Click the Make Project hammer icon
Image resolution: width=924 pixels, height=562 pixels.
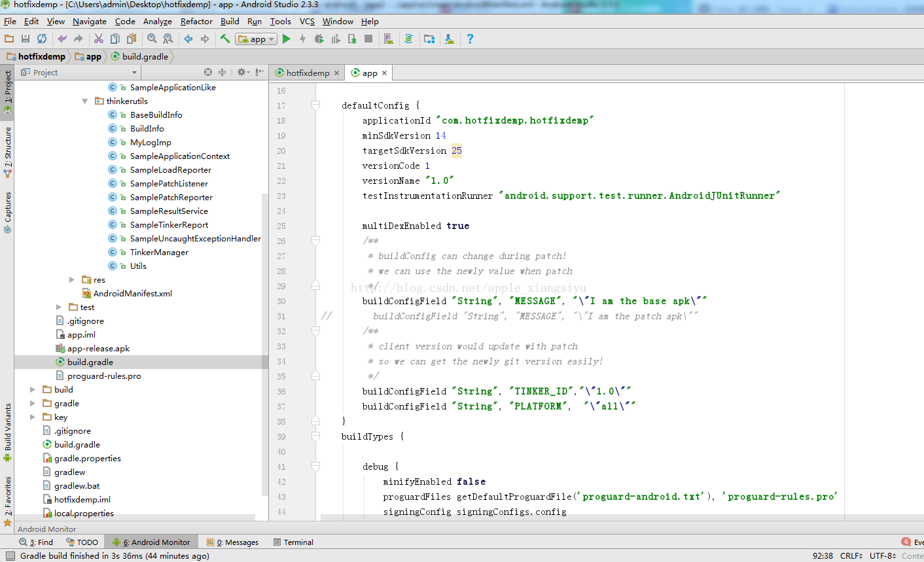click(x=225, y=39)
